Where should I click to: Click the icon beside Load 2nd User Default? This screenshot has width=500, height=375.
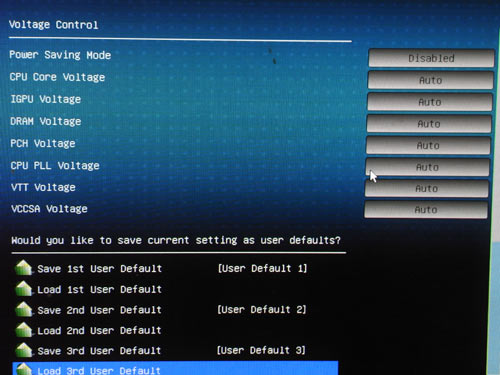[x=24, y=330]
